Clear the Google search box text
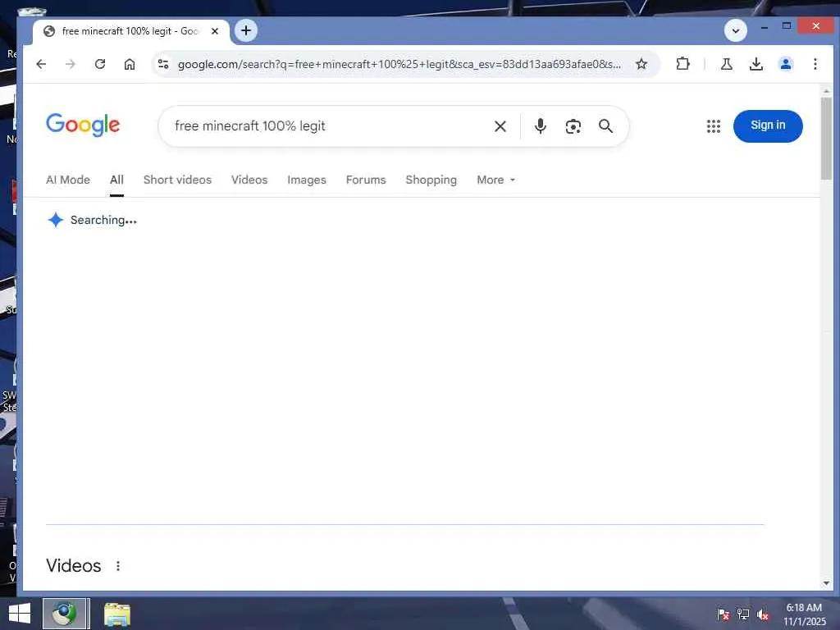 click(x=500, y=126)
